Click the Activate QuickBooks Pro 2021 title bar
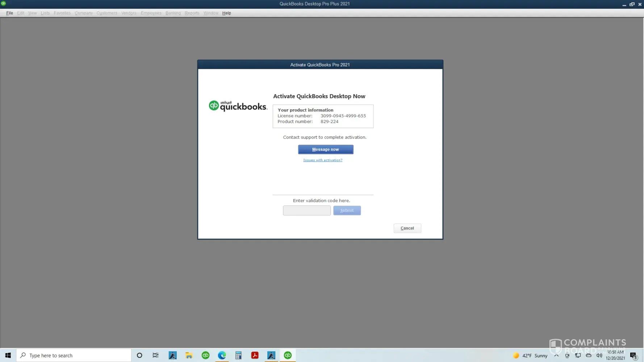Screen dimensions: 644x362 320,65
